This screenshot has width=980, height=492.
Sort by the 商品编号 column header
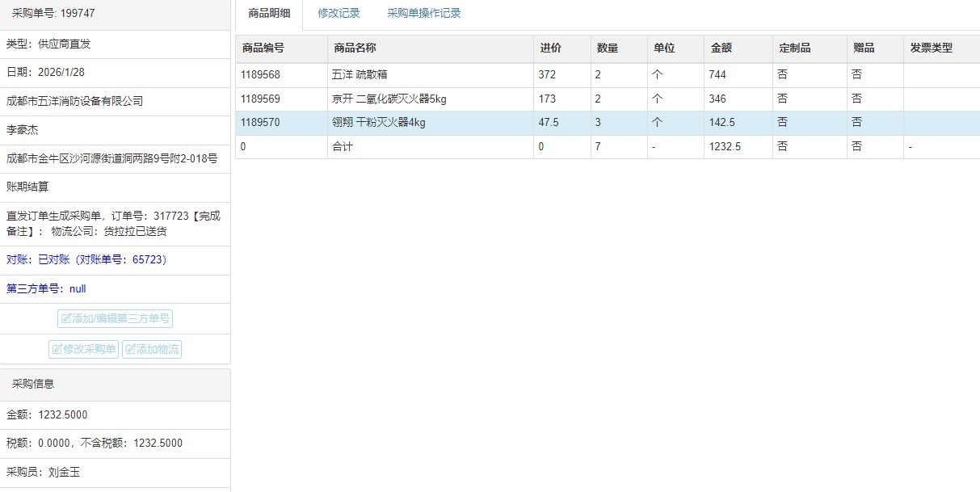263,48
